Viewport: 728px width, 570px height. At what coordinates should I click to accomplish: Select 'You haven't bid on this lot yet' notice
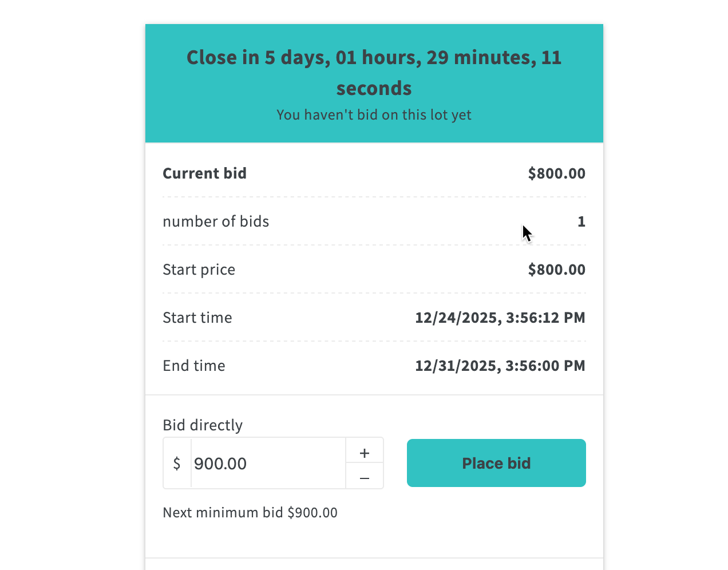click(x=374, y=115)
